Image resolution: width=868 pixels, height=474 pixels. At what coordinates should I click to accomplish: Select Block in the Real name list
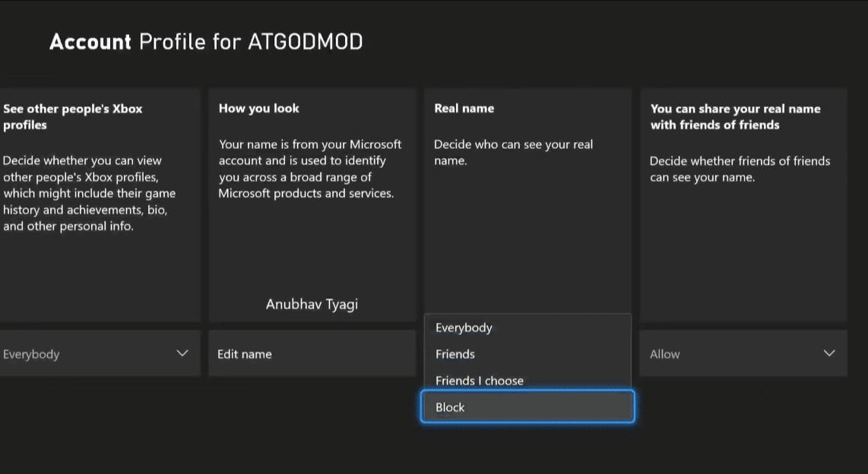coord(527,406)
